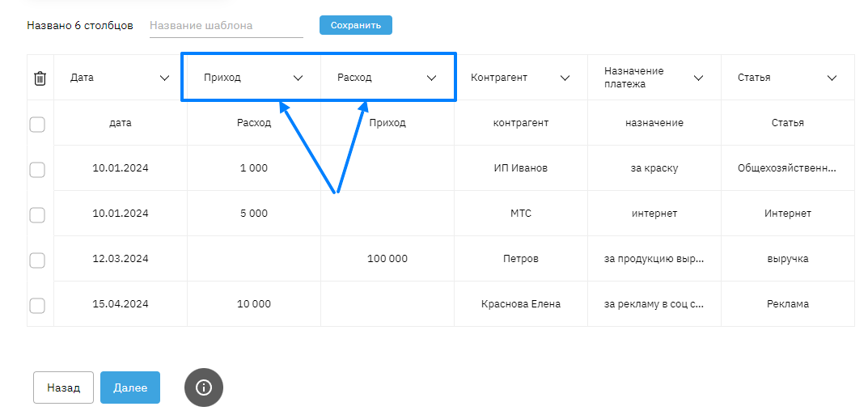Open the round info icon
Screen dimensions: 868x415
204,387
